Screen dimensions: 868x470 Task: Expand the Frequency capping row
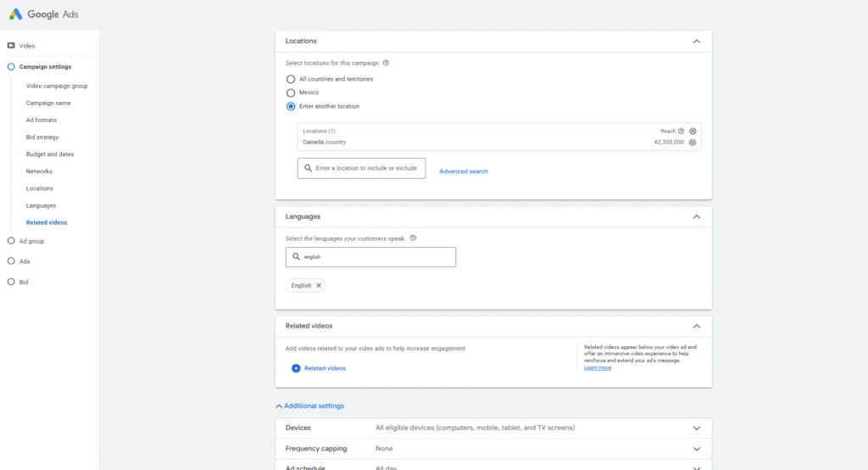(493, 449)
